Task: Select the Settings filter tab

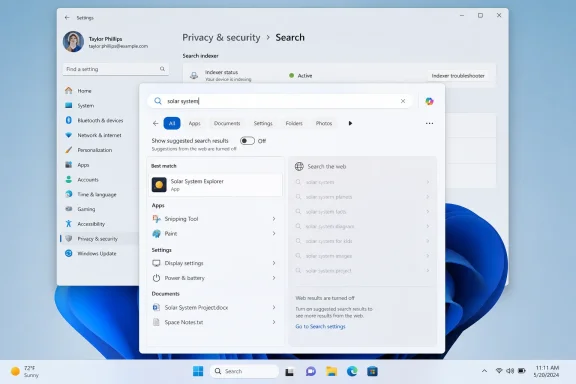Action: (263, 123)
